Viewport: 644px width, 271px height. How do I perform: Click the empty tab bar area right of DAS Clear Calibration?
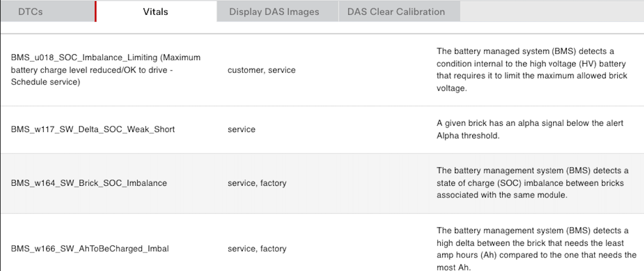(x=552, y=12)
